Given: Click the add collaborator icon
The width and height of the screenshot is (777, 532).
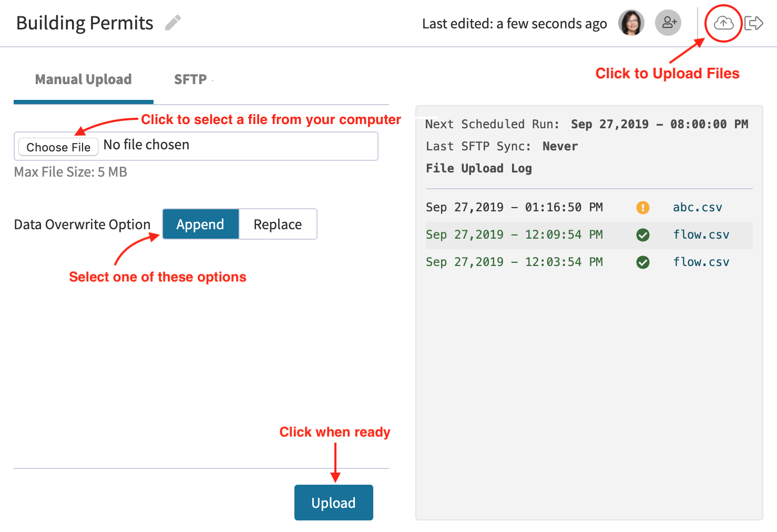Looking at the screenshot, I should [x=668, y=23].
